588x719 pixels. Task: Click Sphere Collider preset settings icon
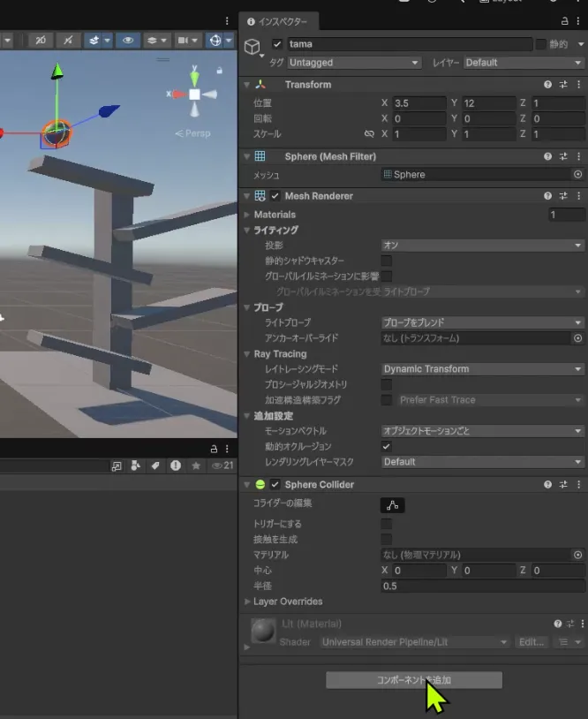point(563,485)
